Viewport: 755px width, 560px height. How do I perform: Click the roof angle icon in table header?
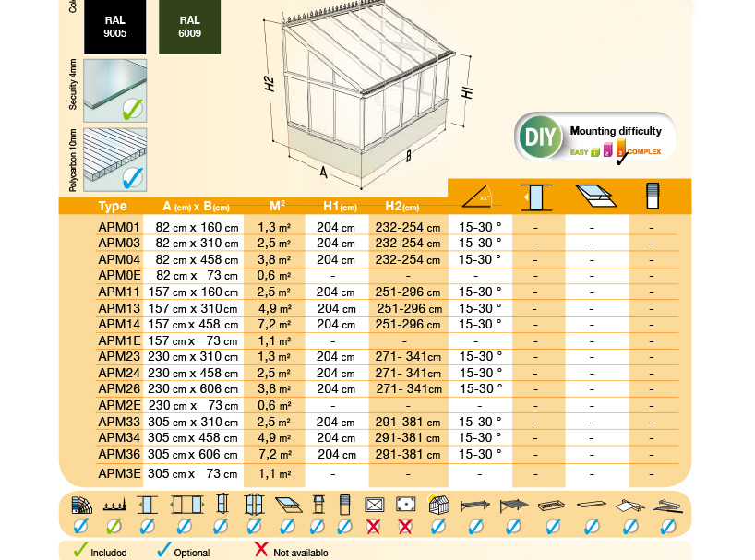[476, 197]
